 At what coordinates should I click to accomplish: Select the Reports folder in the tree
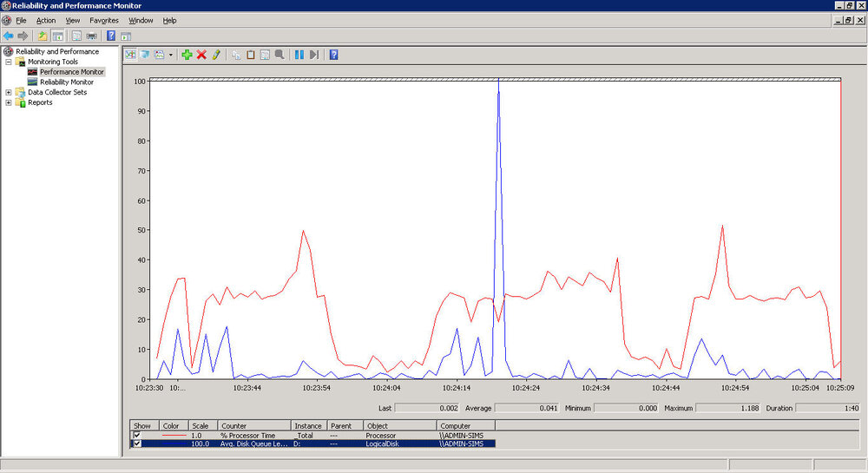pos(40,102)
